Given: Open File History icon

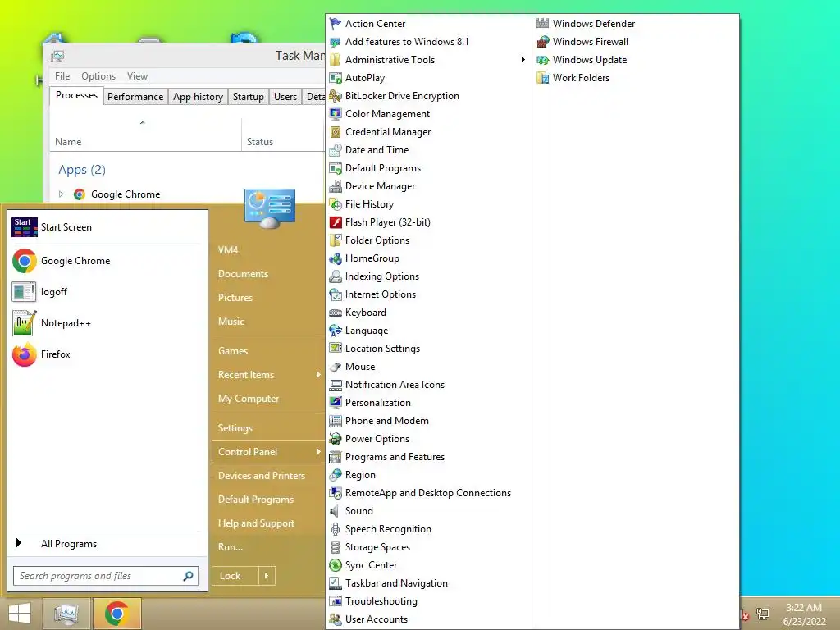Looking at the screenshot, I should coord(336,204).
